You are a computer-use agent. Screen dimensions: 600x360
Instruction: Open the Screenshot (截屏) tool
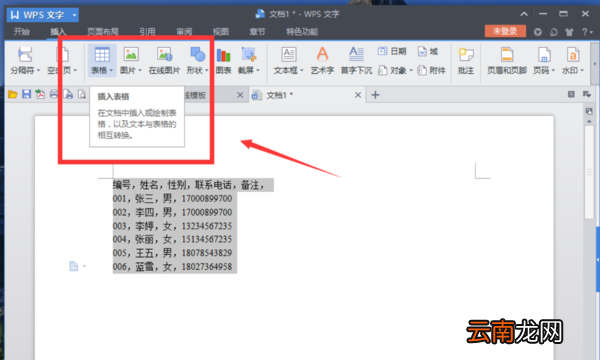[x=249, y=60]
